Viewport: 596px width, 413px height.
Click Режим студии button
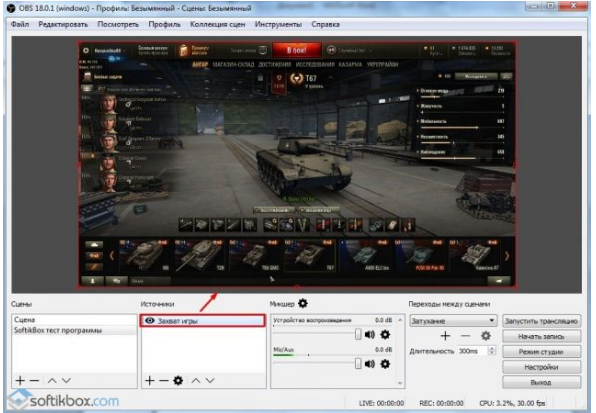(541, 352)
